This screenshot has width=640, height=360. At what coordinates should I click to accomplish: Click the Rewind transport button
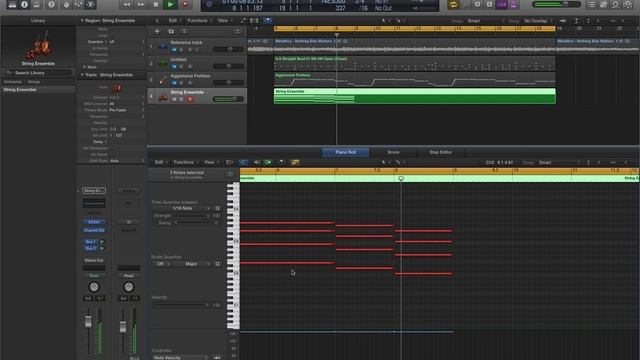(x=127, y=4)
